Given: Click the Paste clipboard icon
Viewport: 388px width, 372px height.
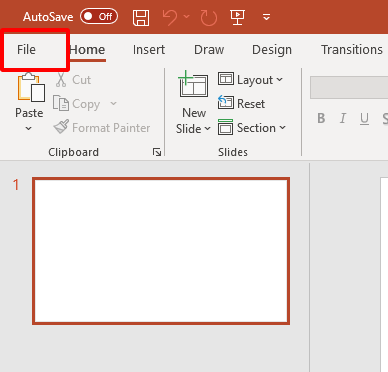Looking at the screenshot, I should click(x=31, y=87).
